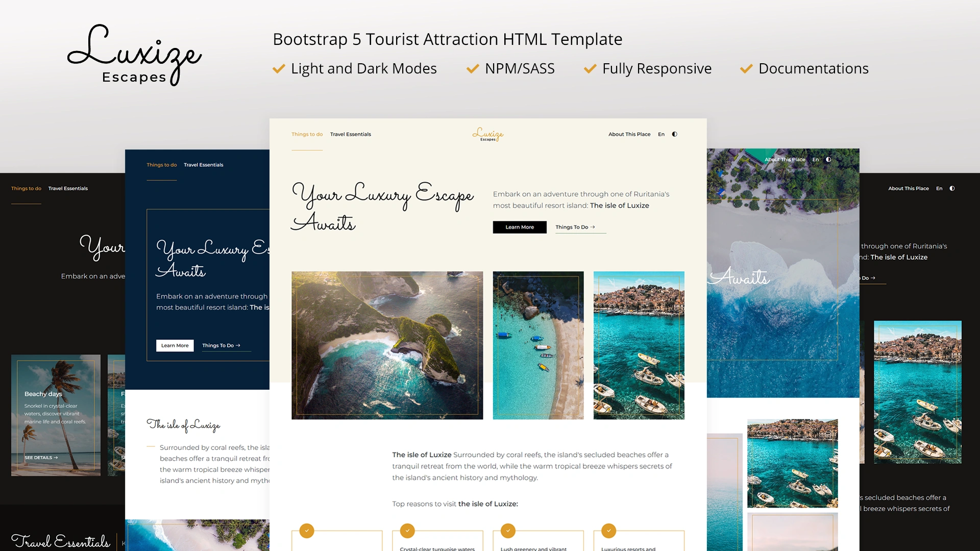The width and height of the screenshot is (980, 551).
Task: Open Travel Essentials in center light preview
Action: click(351, 134)
